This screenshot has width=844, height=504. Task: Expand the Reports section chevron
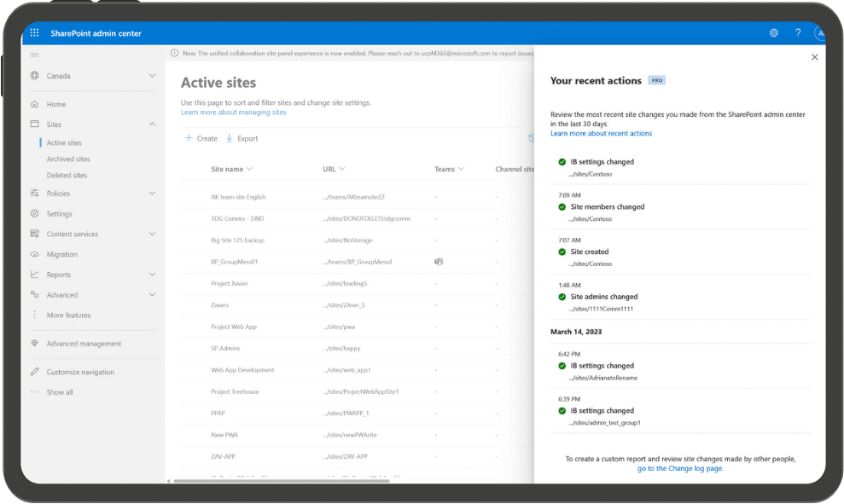coord(152,275)
